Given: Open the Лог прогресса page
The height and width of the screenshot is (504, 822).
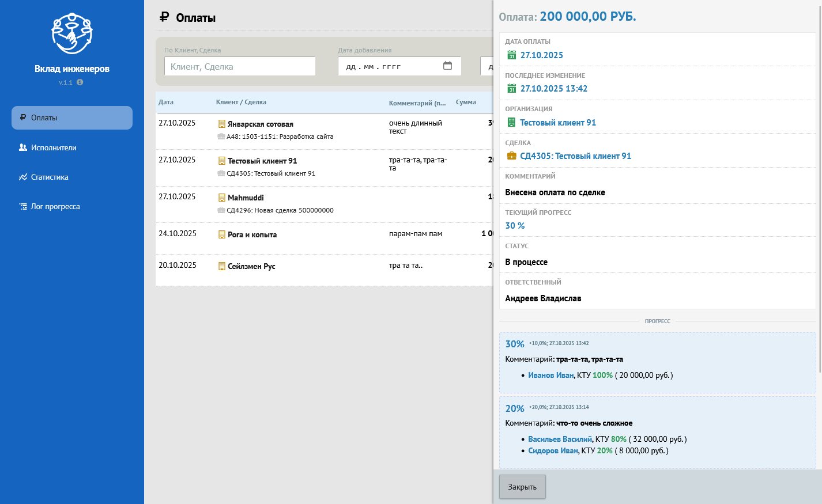Looking at the screenshot, I should (55, 206).
